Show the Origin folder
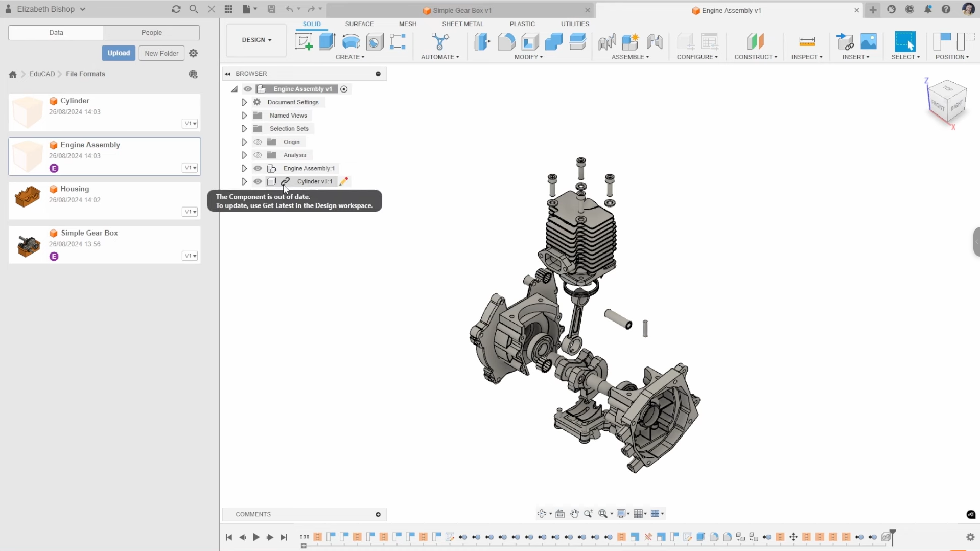 tap(258, 142)
